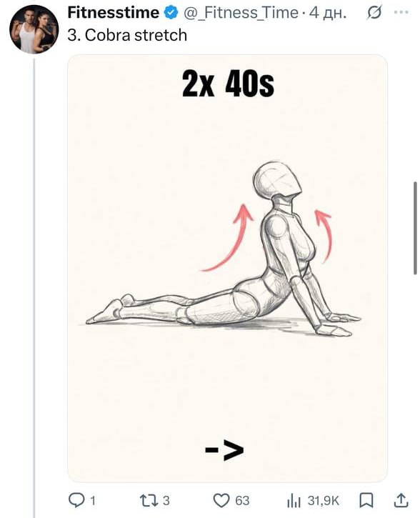View post analytics bar chart icon
420x518 pixels.
[294, 500]
